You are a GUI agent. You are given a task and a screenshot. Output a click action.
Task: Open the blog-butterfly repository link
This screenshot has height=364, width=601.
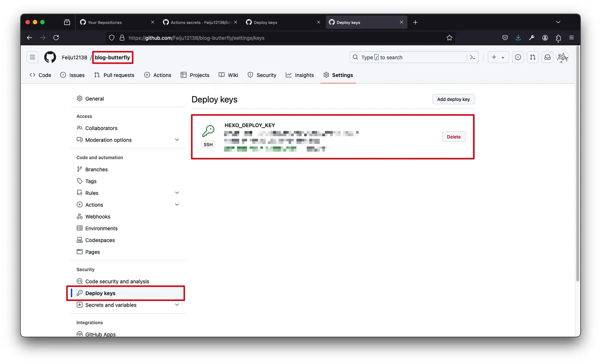[112, 57]
